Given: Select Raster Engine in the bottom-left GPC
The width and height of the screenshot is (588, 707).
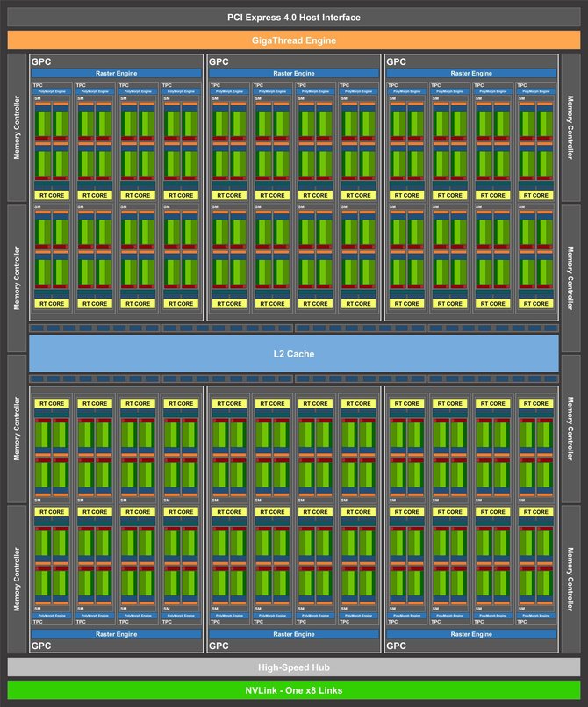Looking at the screenshot, I should coord(116,634).
